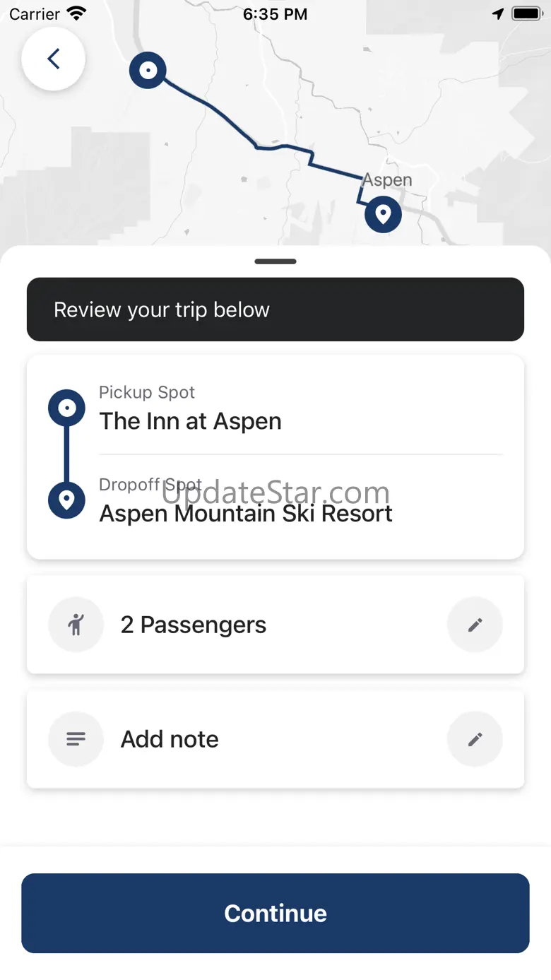Tap the passenger figure icon
This screenshot has height=980, width=551.
point(76,625)
